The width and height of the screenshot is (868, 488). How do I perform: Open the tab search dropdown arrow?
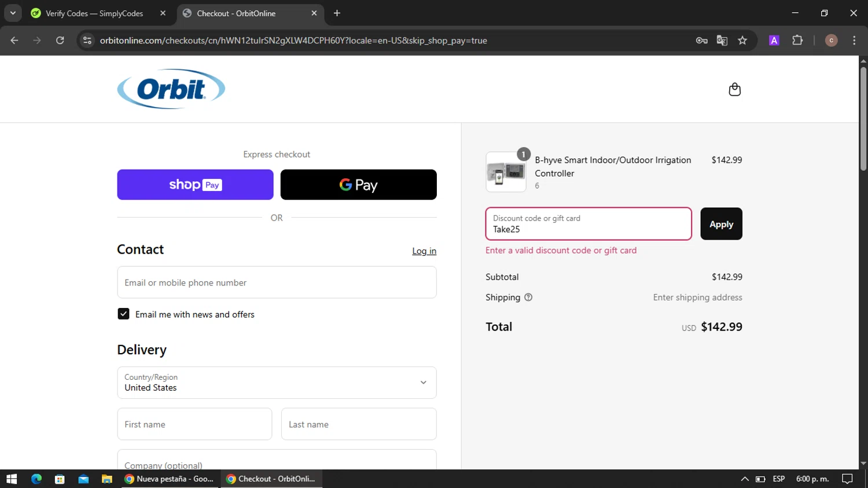(x=13, y=13)
